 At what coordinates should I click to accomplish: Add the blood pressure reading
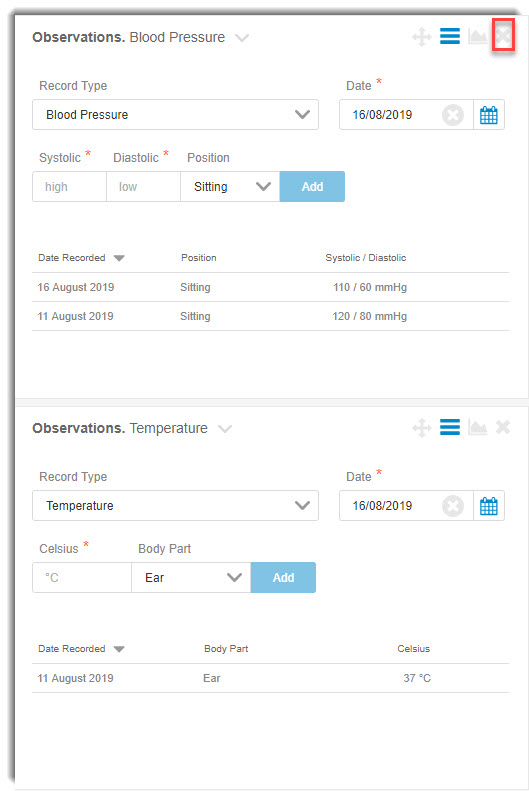312,187
